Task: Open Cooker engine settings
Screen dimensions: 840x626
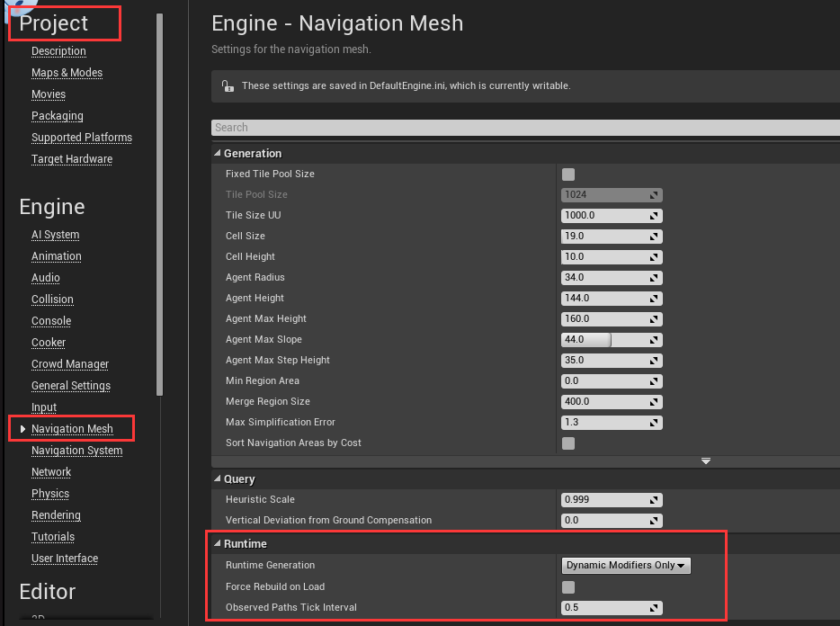Action: (x=49, y=343)
